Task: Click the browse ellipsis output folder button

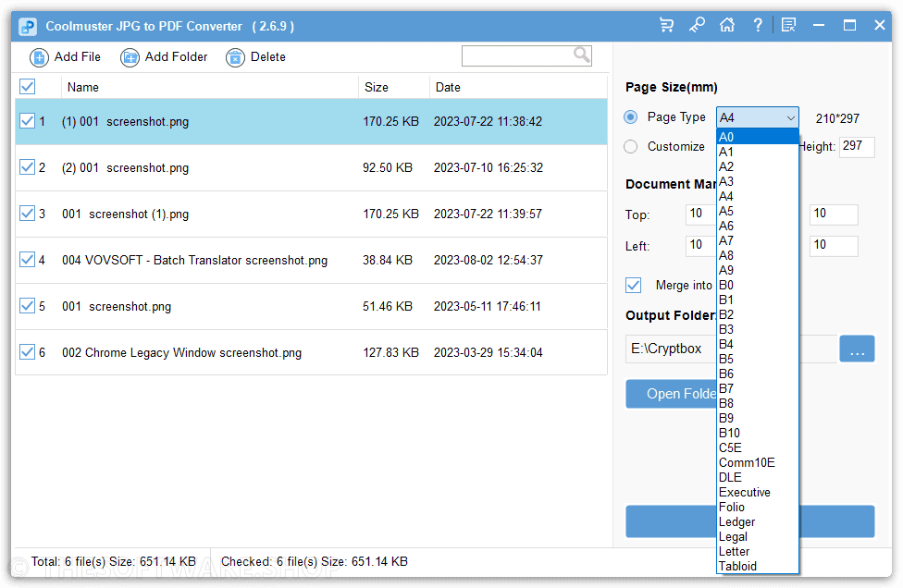Action: [857, 349]
